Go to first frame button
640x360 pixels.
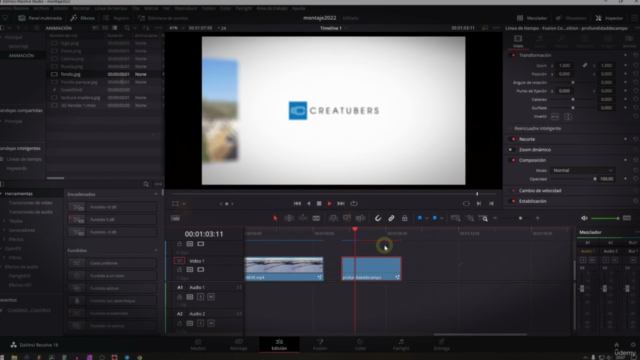point(297,203)
